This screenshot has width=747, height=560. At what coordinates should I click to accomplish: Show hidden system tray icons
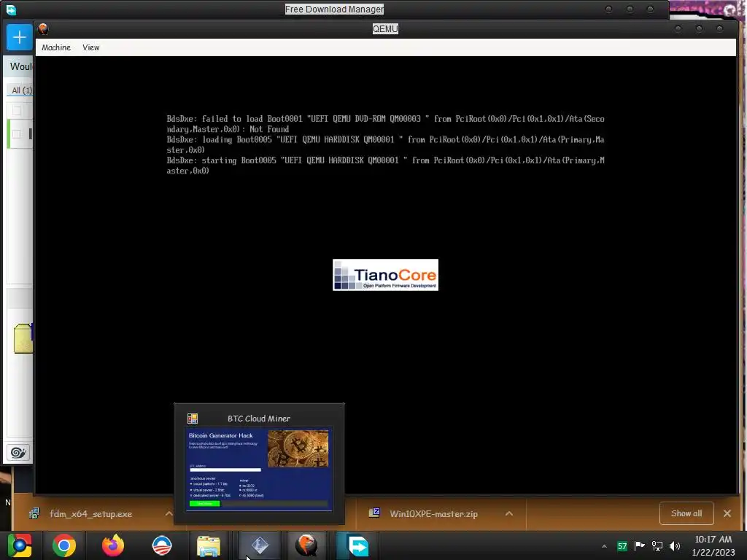click(x=604, y=546)
